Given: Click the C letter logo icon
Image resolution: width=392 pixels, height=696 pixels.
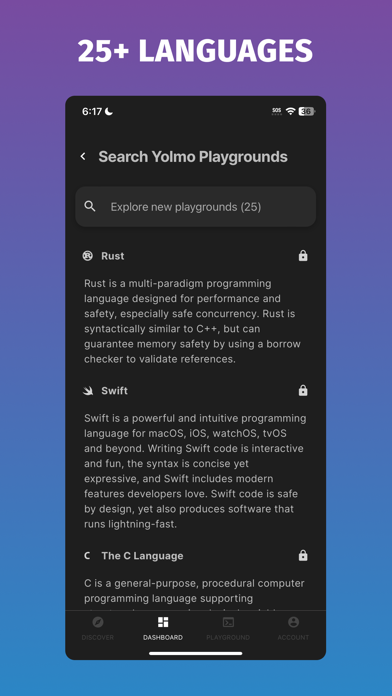Looking at the screenshot, I should click(87, 556).
